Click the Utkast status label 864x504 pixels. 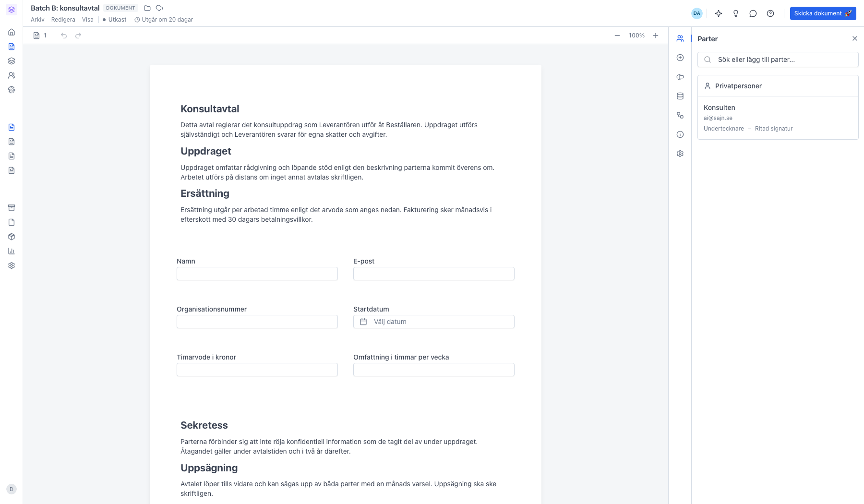pyautogui.click(x=115, y=20)
